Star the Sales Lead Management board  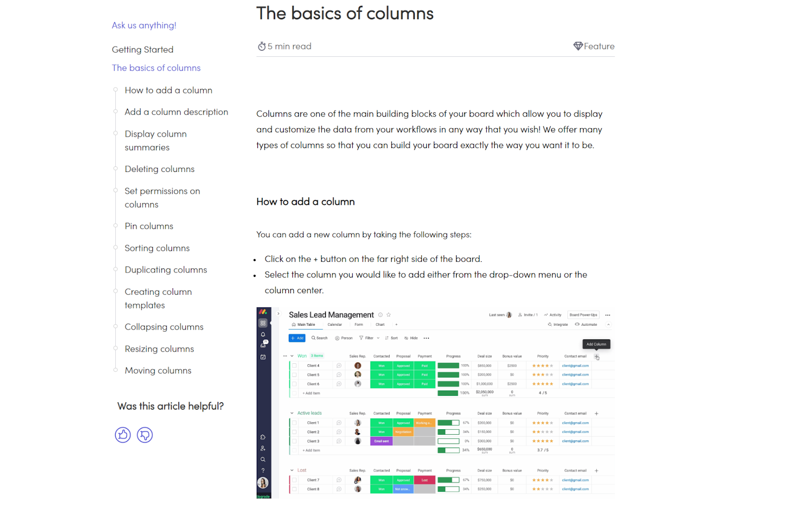[388, 315]
